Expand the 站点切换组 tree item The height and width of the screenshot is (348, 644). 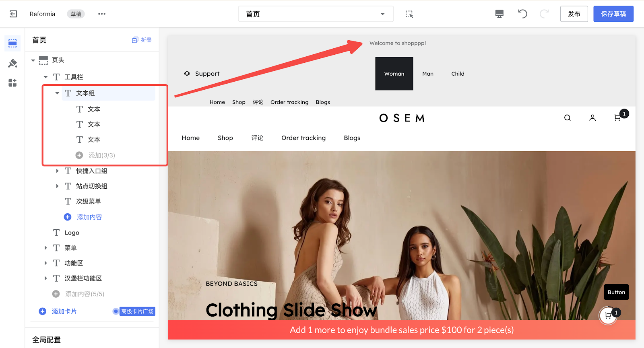[57, 186]
